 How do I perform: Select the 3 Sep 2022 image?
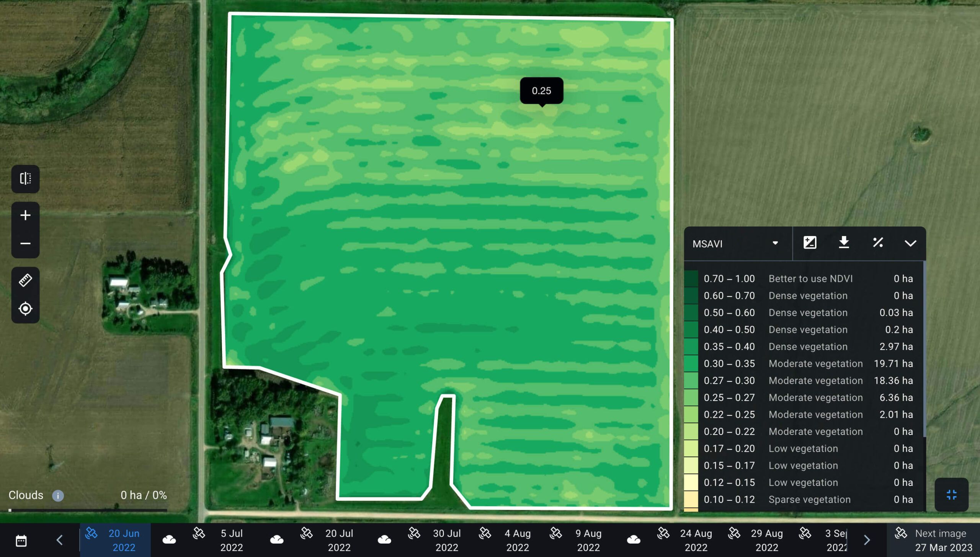point(823,540)
